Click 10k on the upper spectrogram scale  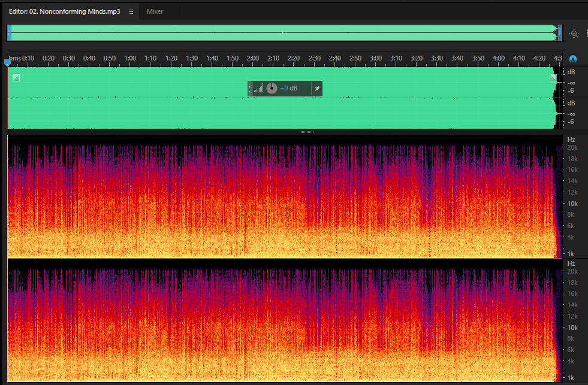point(572,204)
